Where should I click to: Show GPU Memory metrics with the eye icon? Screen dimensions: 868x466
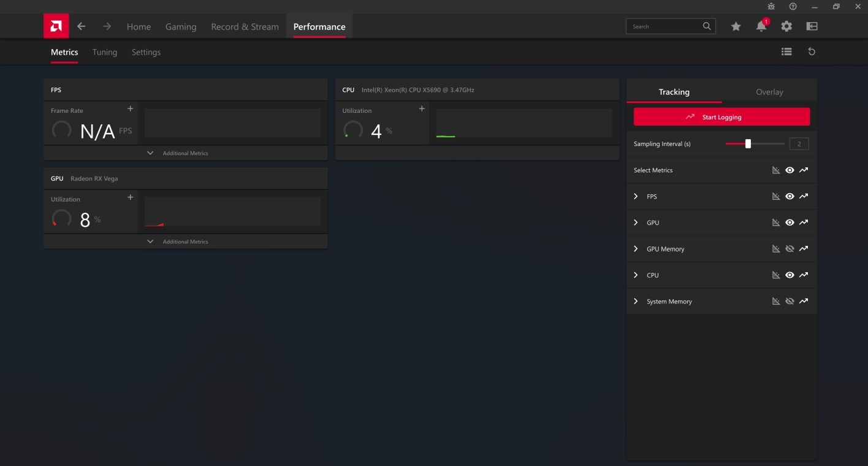click(x=790, y=249)
